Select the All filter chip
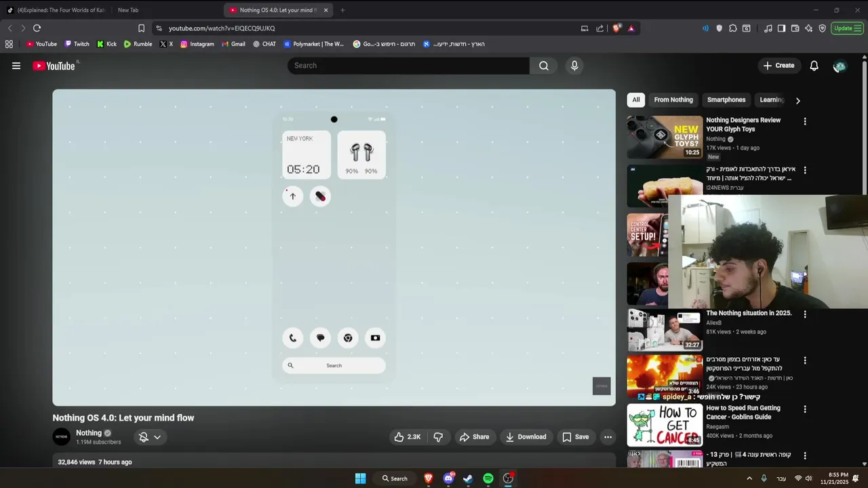 [636, 100]
